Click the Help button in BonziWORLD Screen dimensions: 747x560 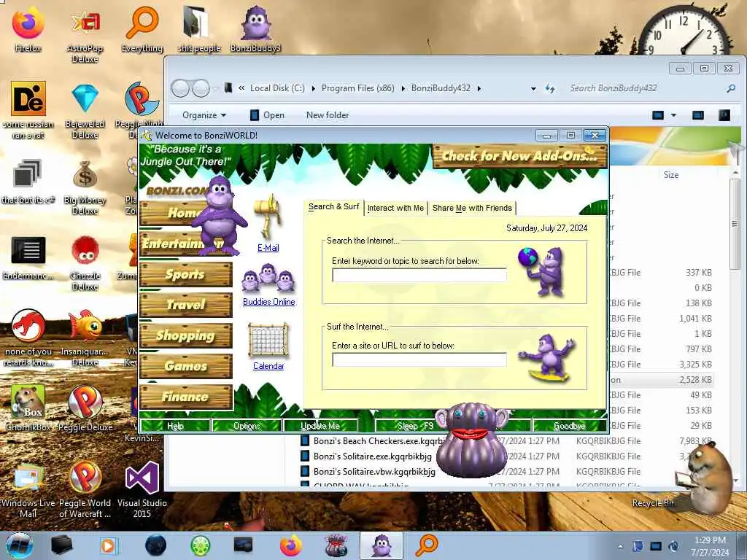(175, 426)
